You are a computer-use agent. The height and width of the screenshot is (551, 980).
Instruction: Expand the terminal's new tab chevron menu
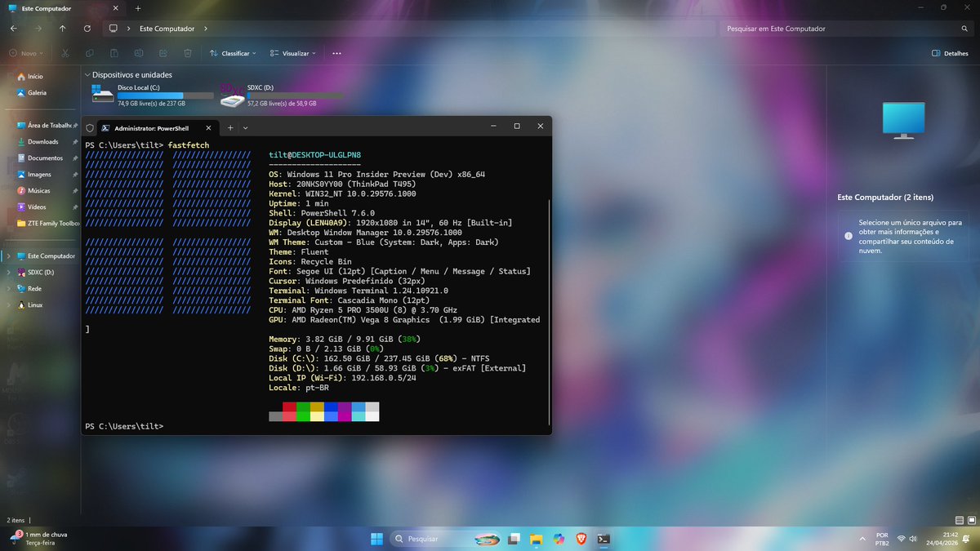(245, 127)
